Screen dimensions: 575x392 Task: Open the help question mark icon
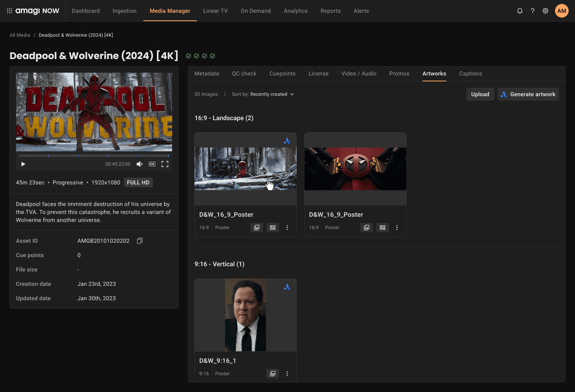532,11
